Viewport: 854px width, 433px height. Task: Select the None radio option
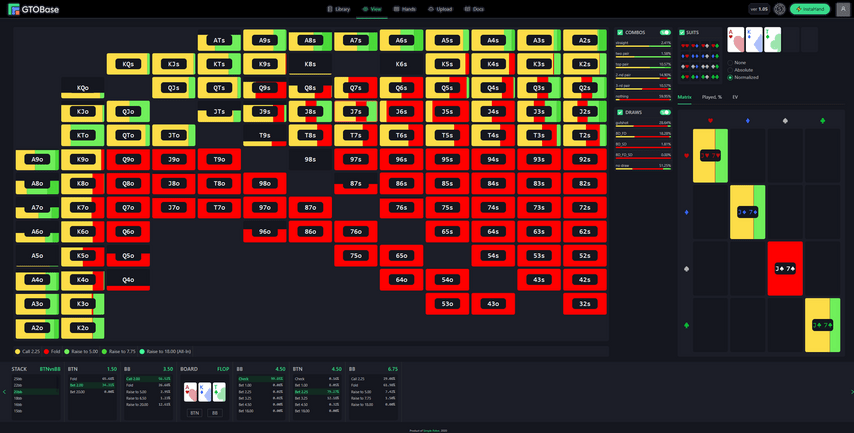click(730, 62)
